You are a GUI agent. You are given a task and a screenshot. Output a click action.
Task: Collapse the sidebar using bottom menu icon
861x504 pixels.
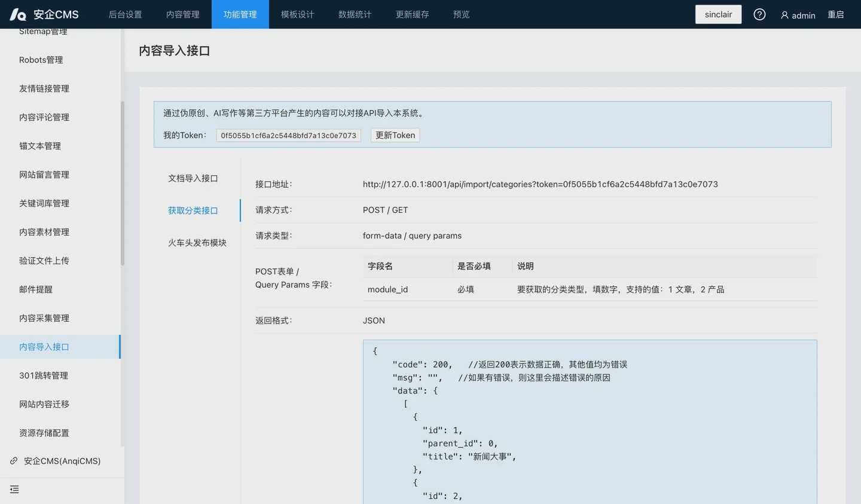[14, 490]
